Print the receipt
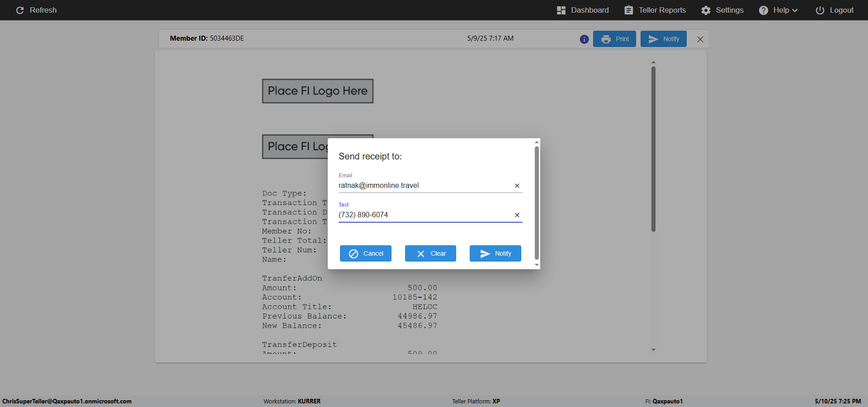 614,39
